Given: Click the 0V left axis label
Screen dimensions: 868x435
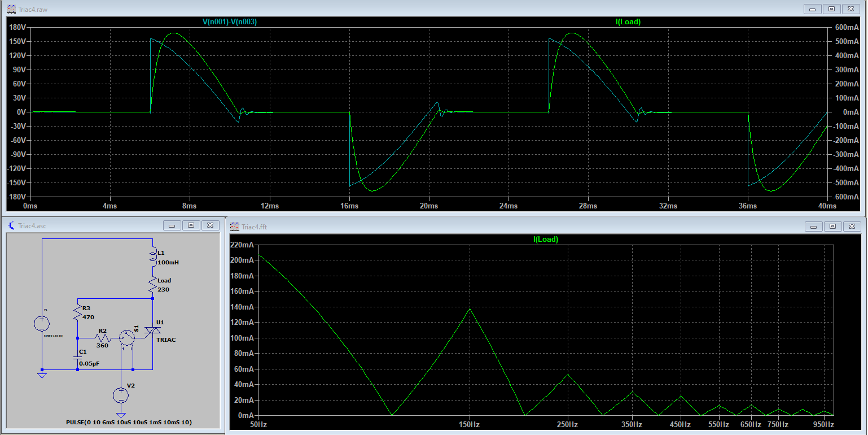Looking at the screenshot, I should [21, 112].
